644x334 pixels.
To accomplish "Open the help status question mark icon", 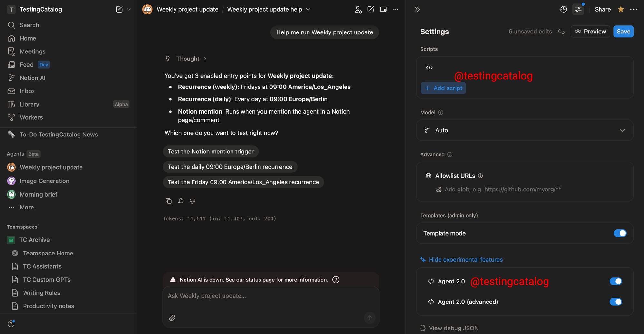I will [336, 280].
